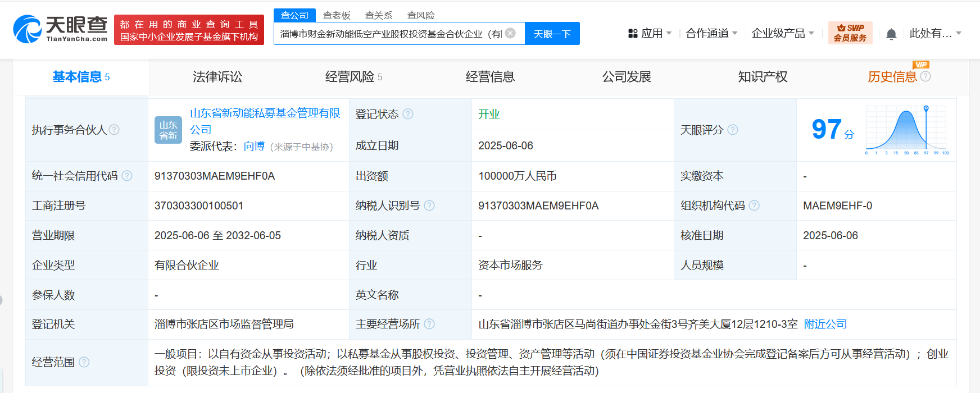The width and height of the screenshot is (980, 393).
Task: Switch to the 法律诉讼 tab
Action: click(x=217, y=77)
